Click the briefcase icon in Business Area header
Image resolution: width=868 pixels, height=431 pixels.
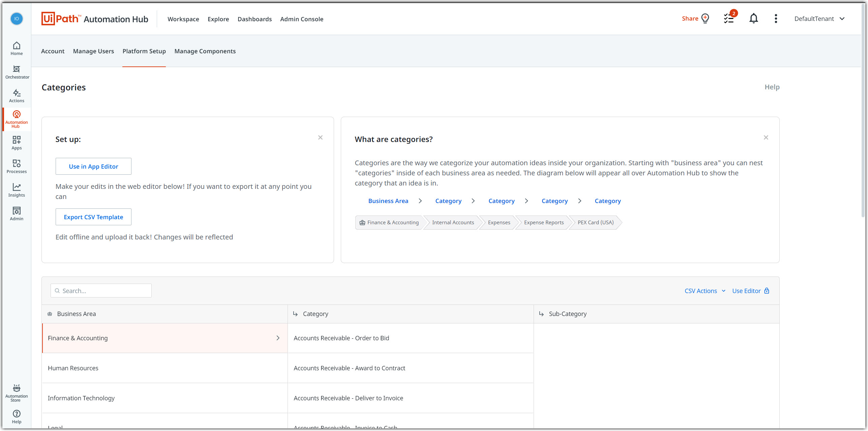click(50, 314)
